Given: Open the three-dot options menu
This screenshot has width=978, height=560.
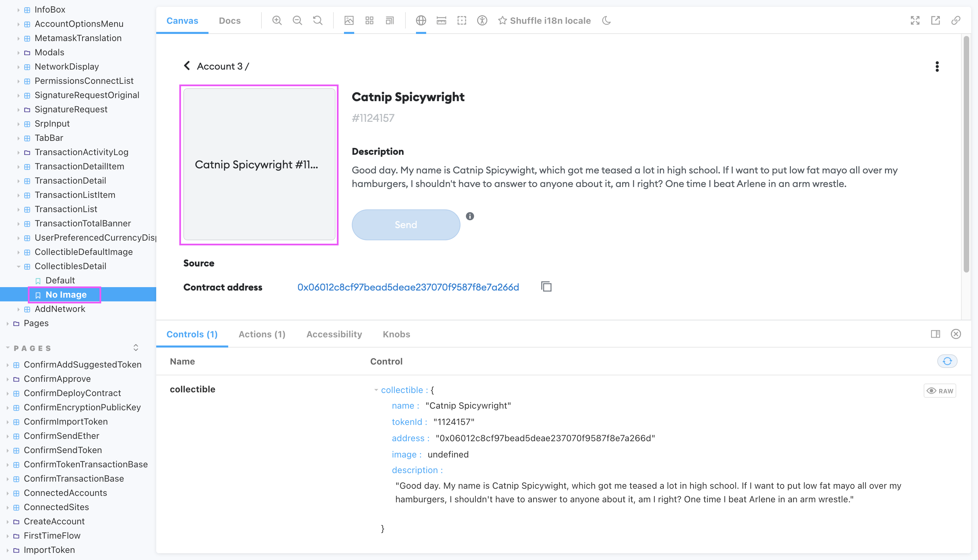Looking at the screenshot, I should [x=937, y=67].
